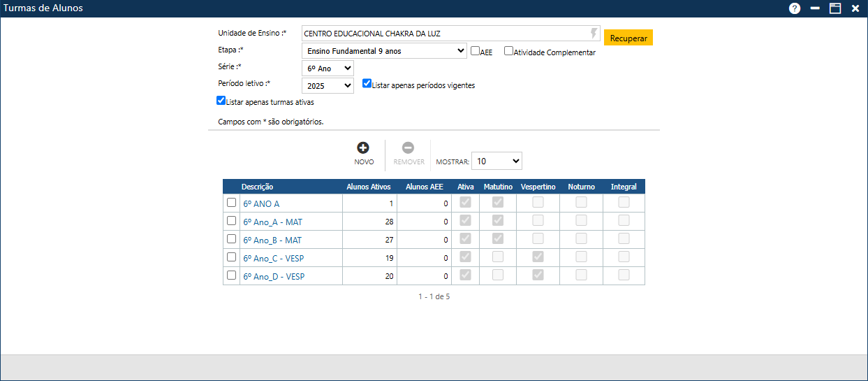
Task: Click the lightning icon in Unidade de Ensino
Action: pos(594,34)
